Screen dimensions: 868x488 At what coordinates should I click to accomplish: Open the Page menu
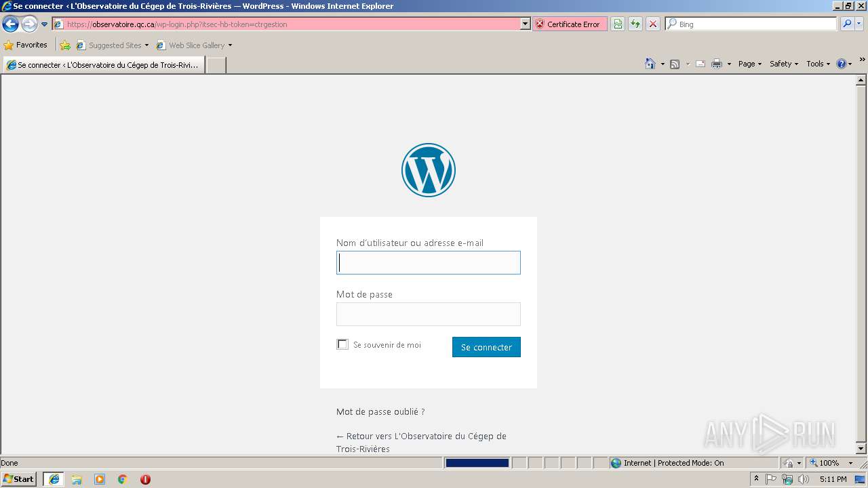(x=750, y=64)
